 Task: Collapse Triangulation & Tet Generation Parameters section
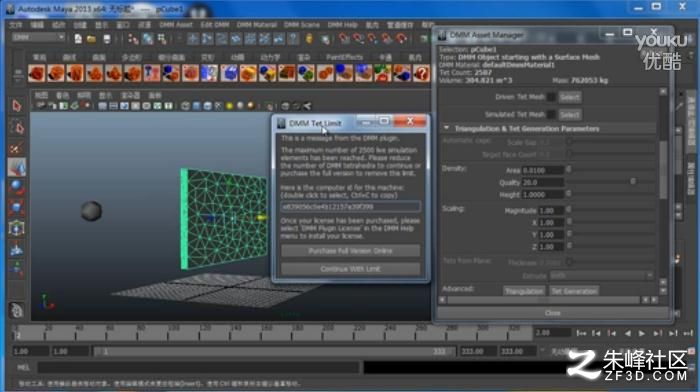click(x=446, y=128)
